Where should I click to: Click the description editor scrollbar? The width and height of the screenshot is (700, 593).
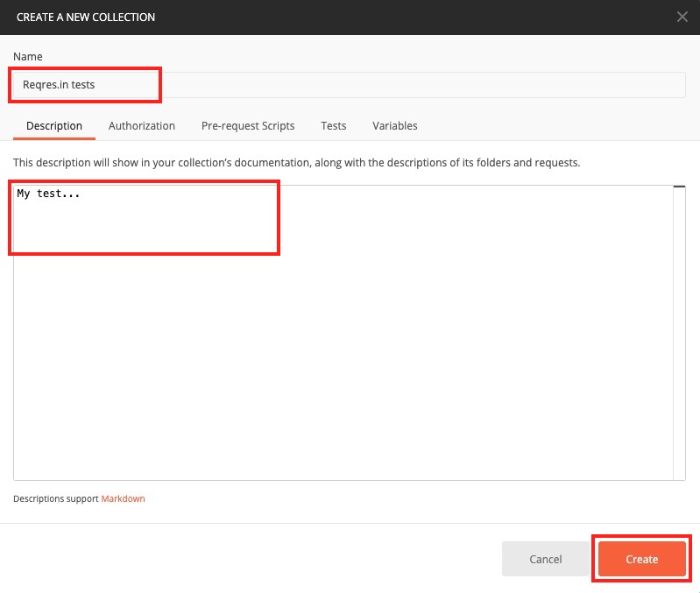pyautogui.click(x=679, y=333)
